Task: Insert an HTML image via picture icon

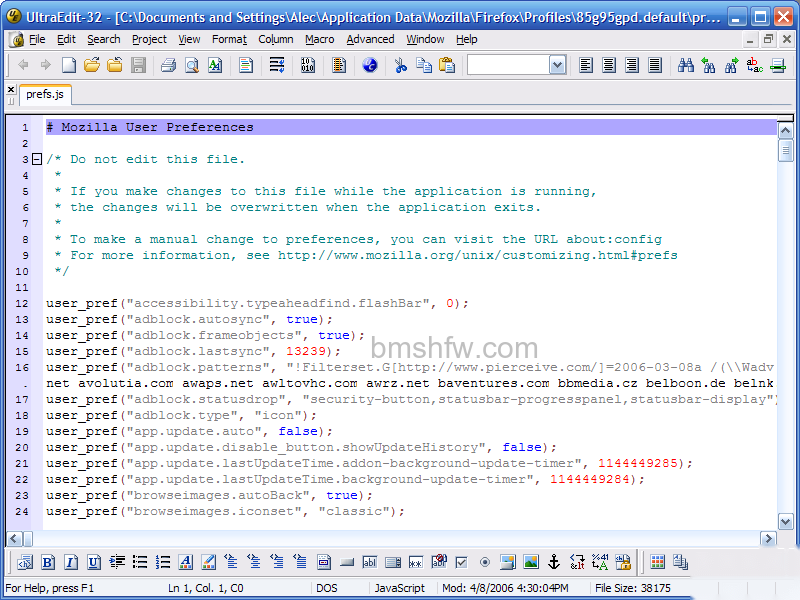Action: (531, 562)
